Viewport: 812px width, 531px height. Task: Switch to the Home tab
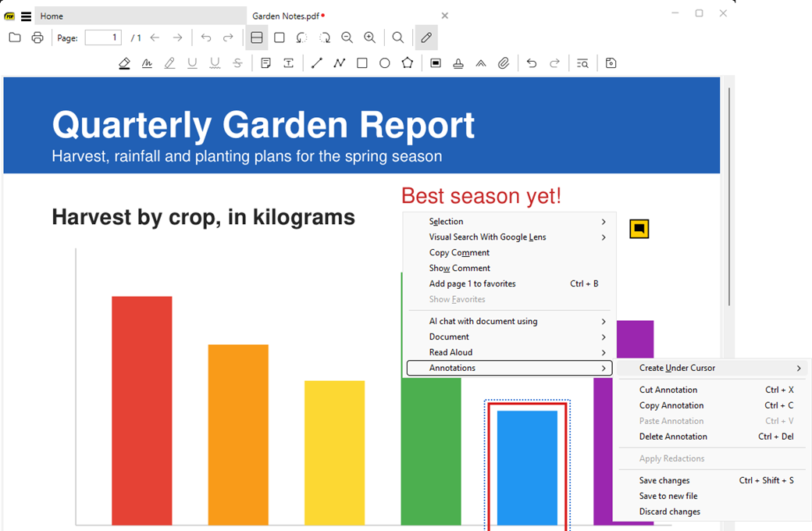[141, 16]
